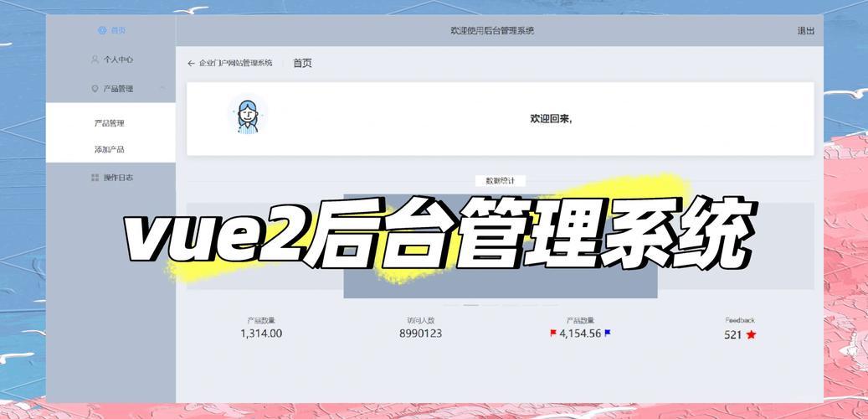
Task: Open 个人中心 in the sidebar
Action: 111,59
